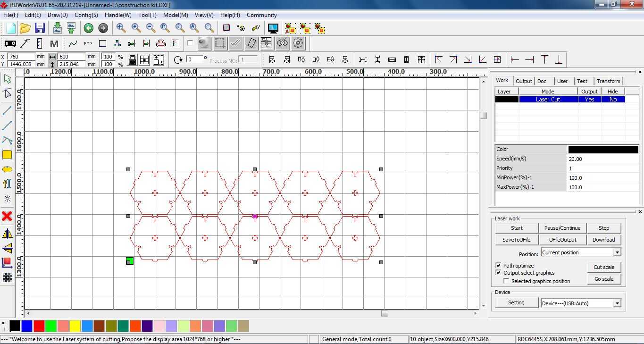Click the rotation angle field showing 0

195,59
